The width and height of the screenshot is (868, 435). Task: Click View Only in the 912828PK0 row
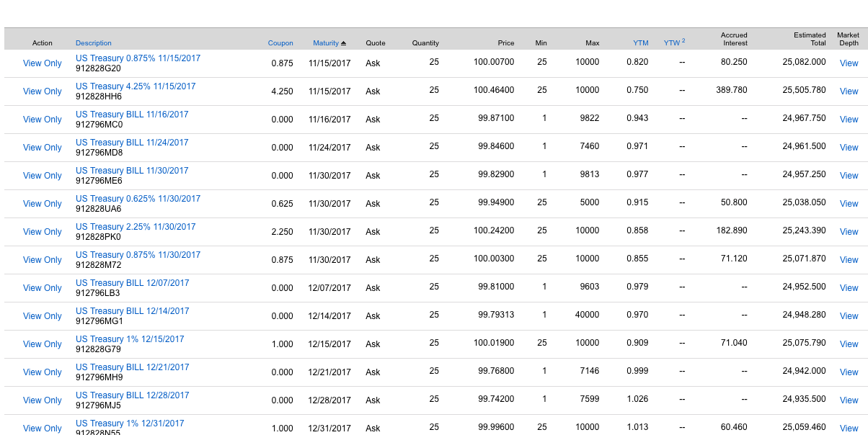43,232
